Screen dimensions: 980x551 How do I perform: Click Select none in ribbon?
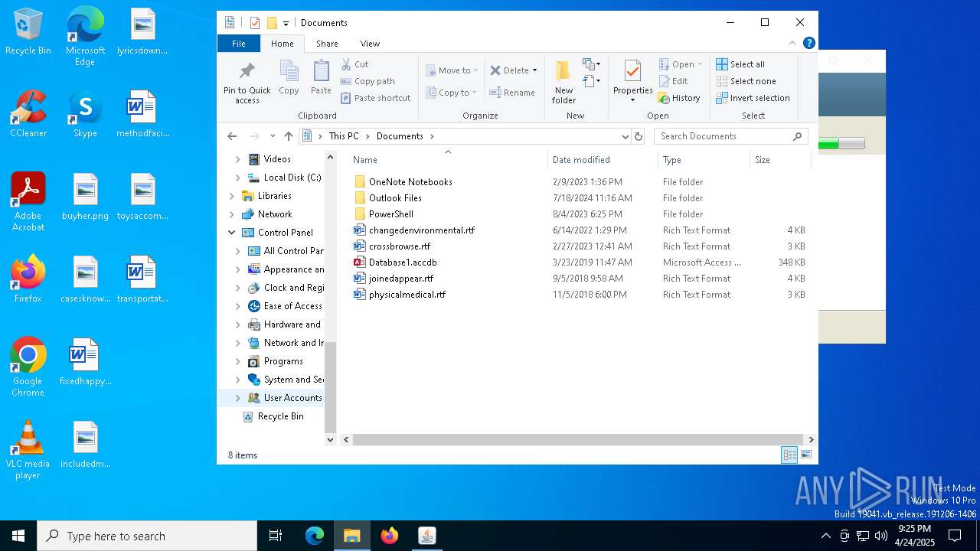(x=746, y=81)
